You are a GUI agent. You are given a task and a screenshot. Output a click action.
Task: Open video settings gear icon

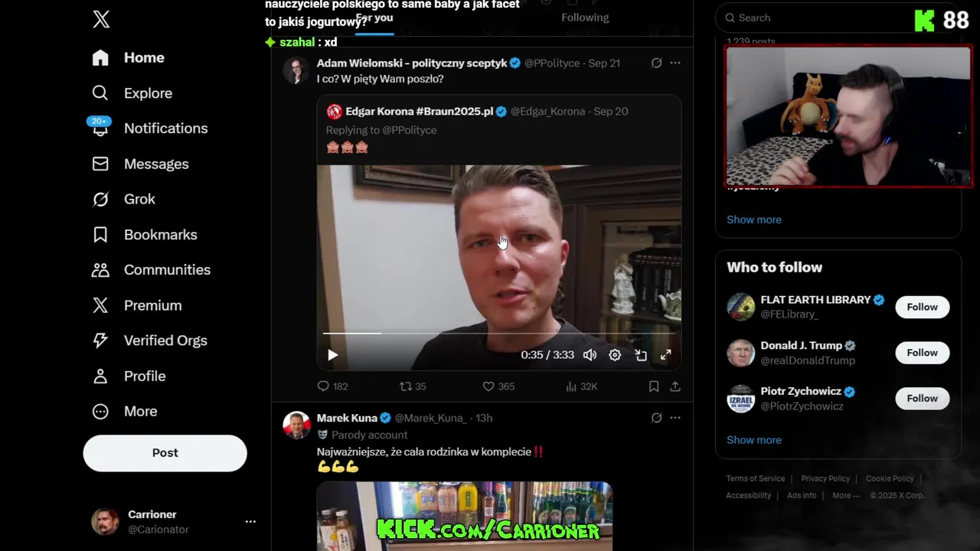pos(615,355)
